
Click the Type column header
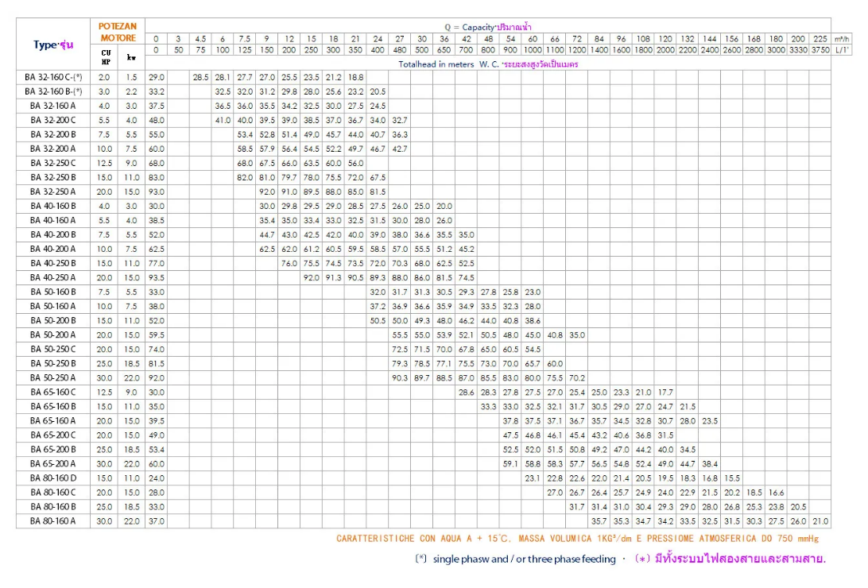pos(53,44)
